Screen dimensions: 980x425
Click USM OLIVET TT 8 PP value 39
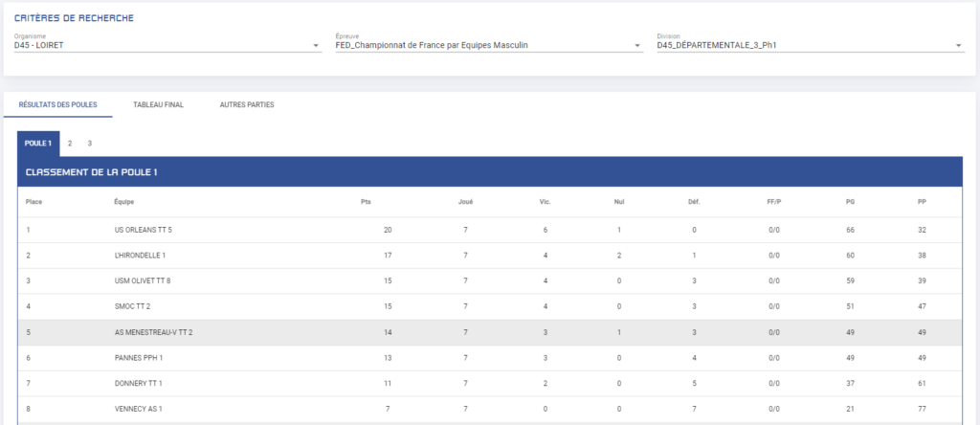pos(922,281)
